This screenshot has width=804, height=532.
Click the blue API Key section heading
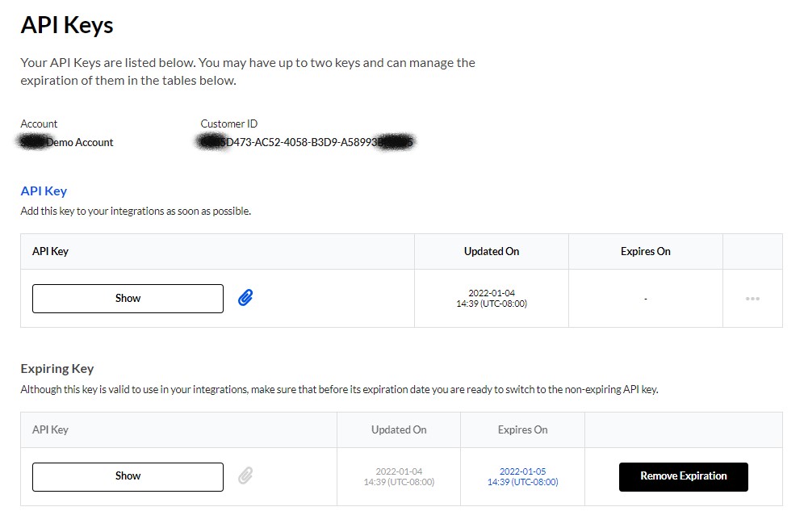coord(44,191)
